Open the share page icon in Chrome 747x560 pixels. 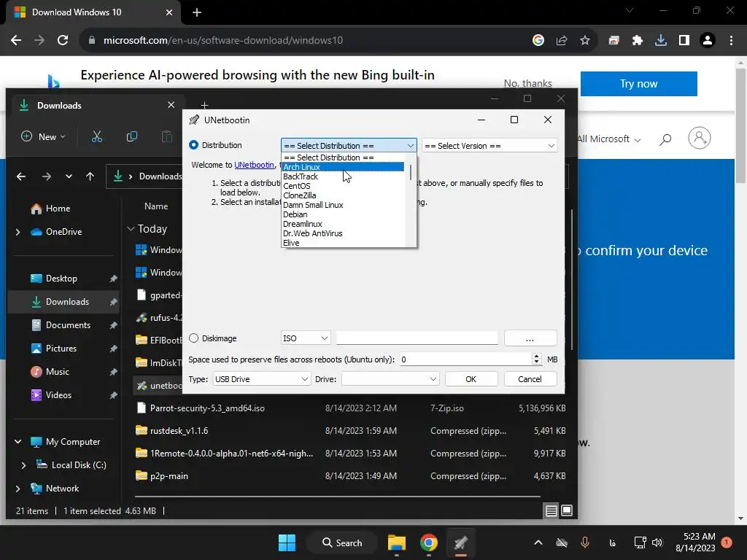coord(562,40)
